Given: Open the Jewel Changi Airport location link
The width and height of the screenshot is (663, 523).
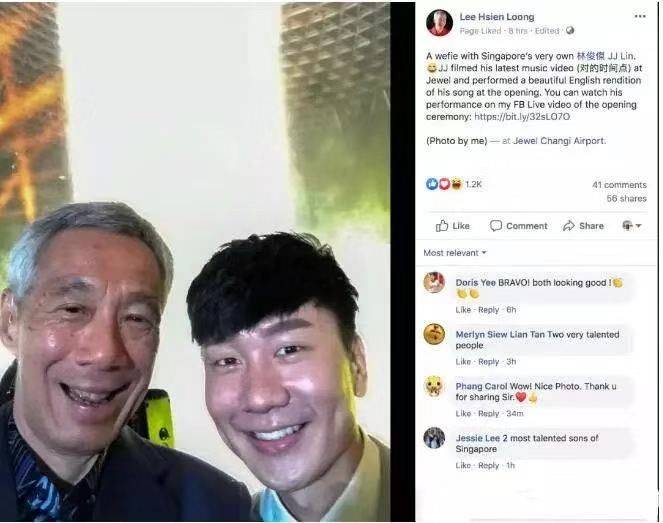Looking at the screenshot, I should (x=559, y=141).
